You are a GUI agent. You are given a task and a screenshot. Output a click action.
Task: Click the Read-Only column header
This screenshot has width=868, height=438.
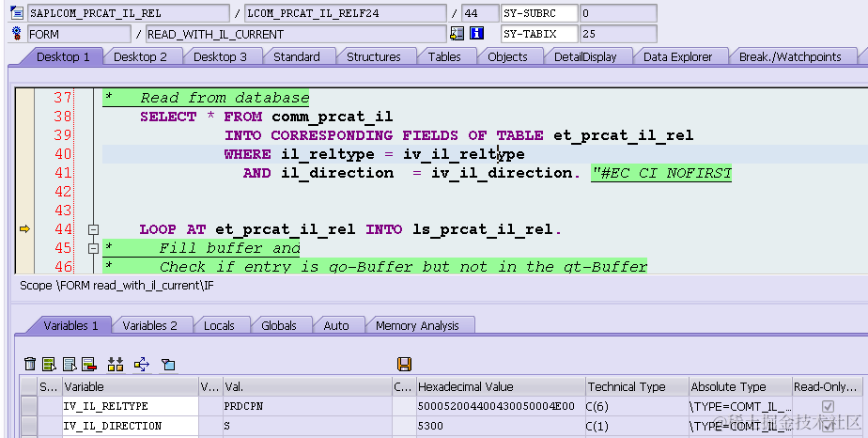827,386
